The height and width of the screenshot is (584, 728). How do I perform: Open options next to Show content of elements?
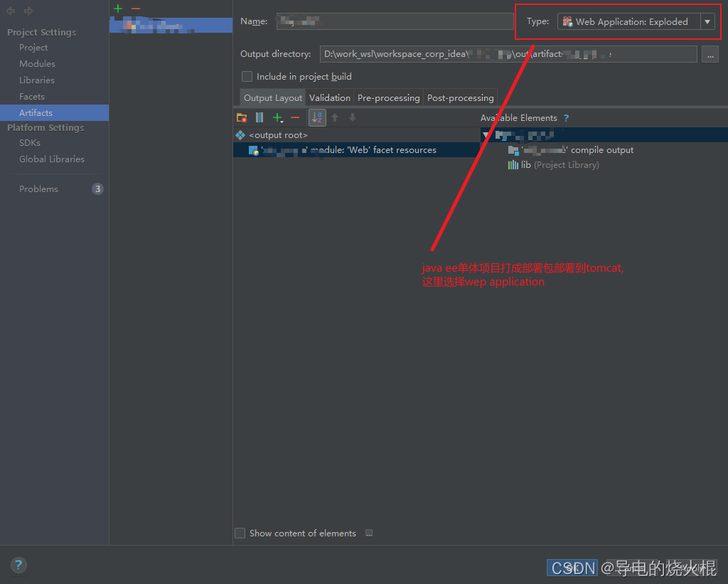[369, 533]
